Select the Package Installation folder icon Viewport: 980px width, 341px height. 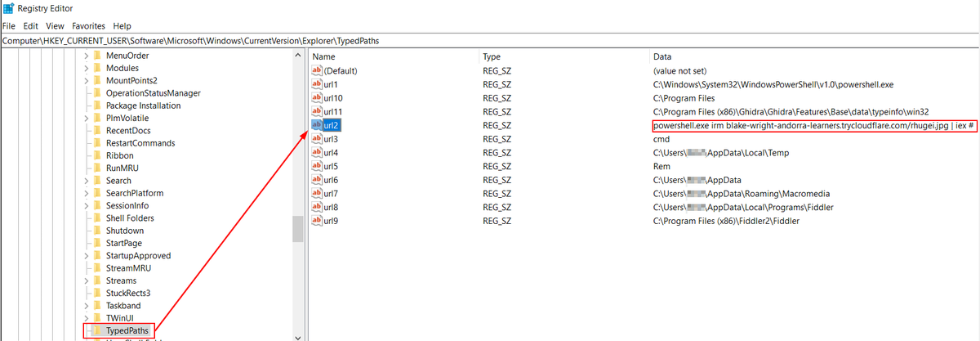pyautogui.click(x=98, y=105)
